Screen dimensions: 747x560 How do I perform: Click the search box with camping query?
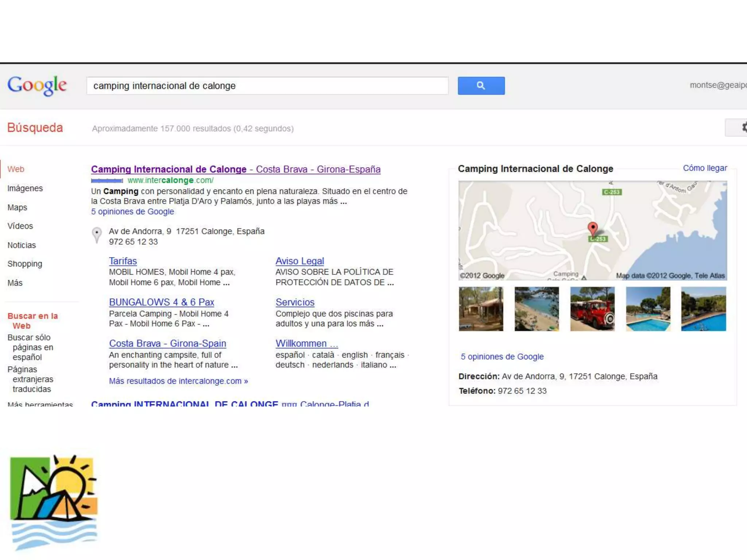267,86
